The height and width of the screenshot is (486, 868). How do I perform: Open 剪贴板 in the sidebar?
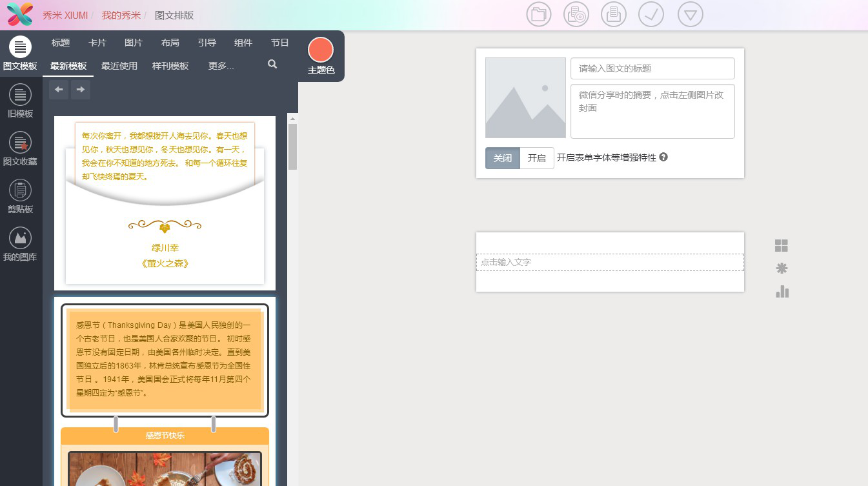(20, 197)
